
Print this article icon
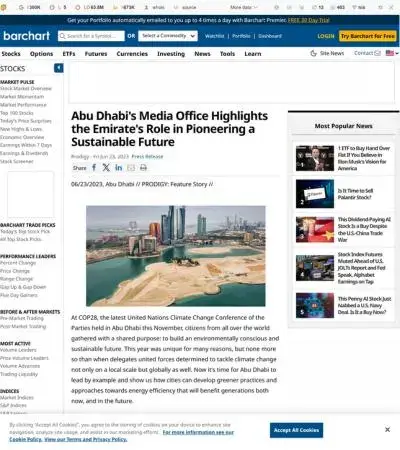click(143, 168)
